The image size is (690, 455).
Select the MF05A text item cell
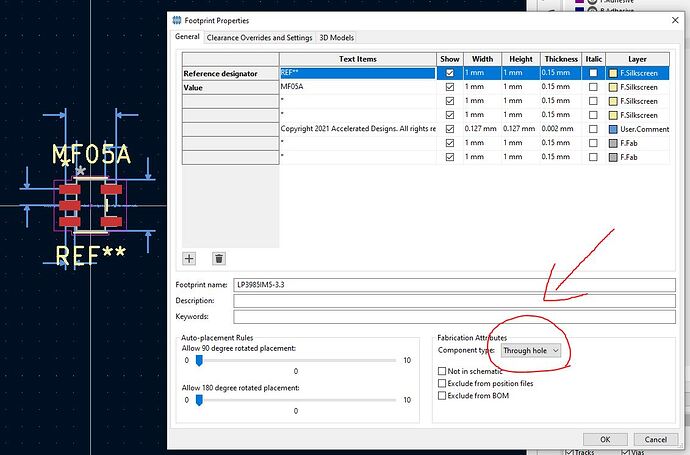pyautogui.click(x=358, y=87)
